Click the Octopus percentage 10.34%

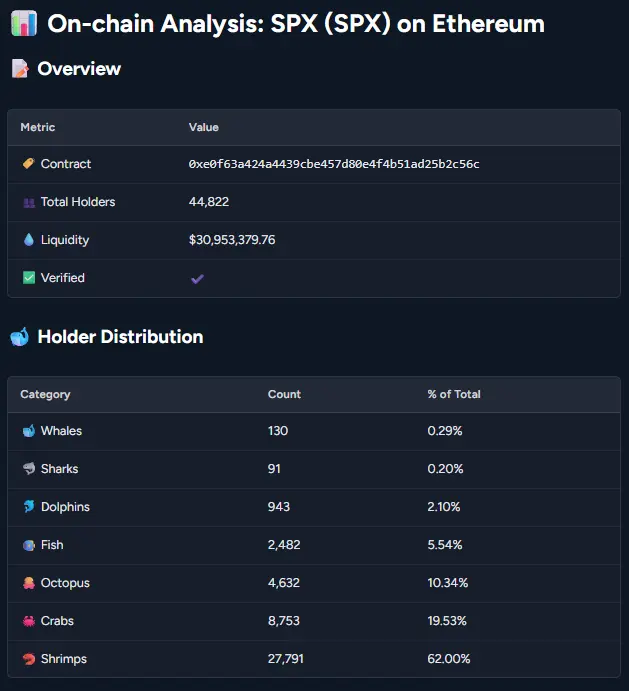pyautogui.click(x=447, y=583)
